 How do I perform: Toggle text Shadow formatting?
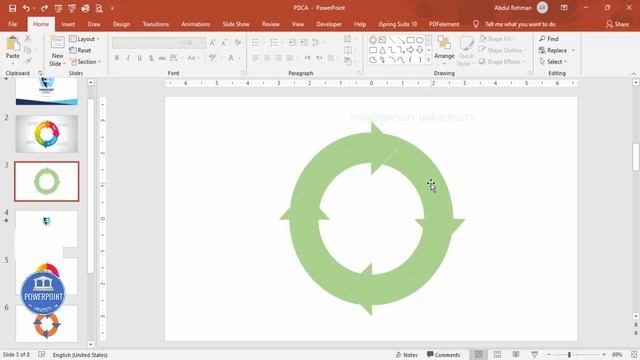click(151, 58)
